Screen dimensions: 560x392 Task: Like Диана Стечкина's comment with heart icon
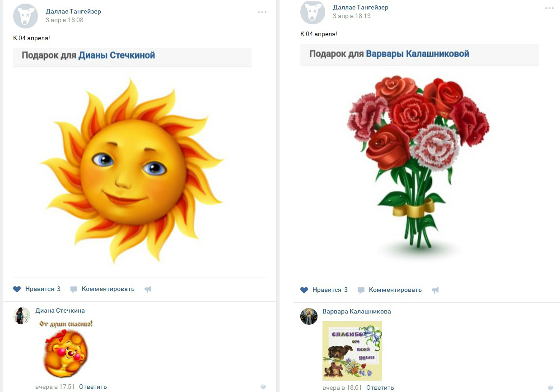263,387
